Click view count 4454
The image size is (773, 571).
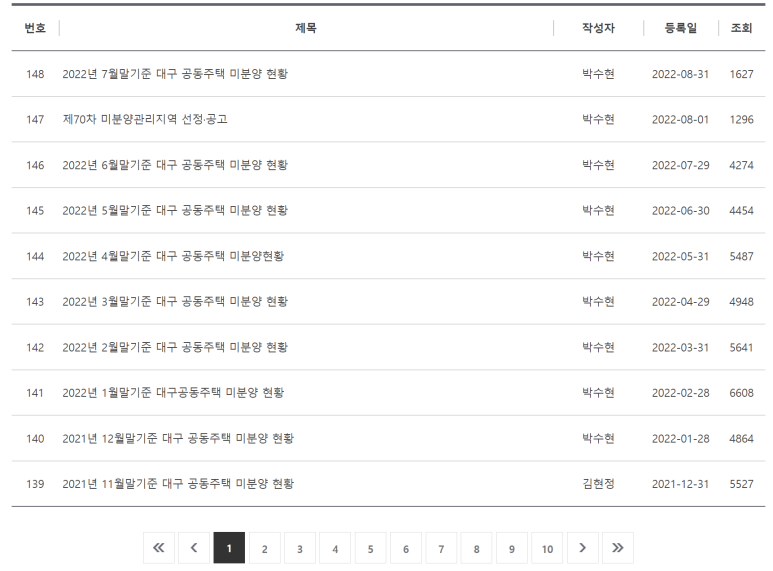click(x=741, y=211)
